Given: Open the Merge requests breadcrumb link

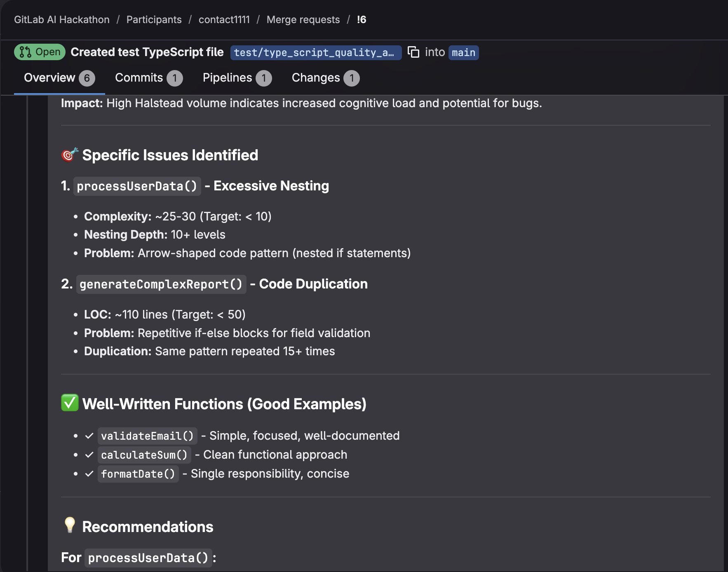Looking at the screenshot, I should 303,20.
